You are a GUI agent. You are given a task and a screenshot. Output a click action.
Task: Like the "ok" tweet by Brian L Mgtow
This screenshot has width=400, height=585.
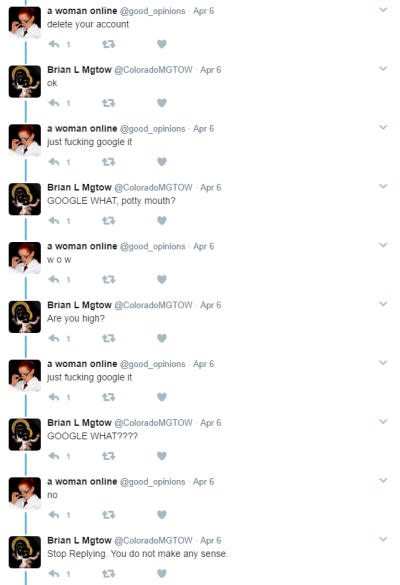[x=162, y=103]
